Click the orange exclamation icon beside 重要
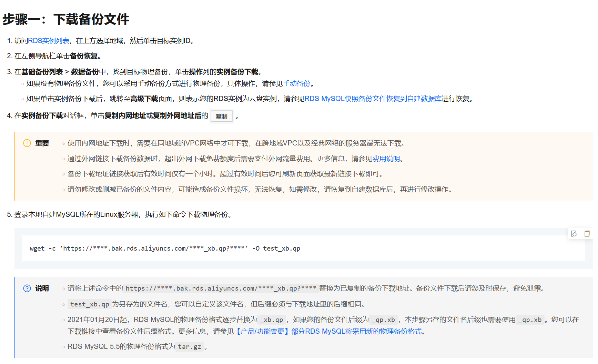Image resolution: width=598 pixels, height=364 pixels. tap(27, 143)
